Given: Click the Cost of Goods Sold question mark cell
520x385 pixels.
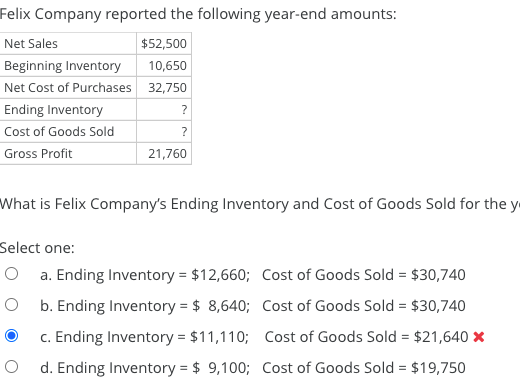Looking at the screenshot, I should (164, 132).
